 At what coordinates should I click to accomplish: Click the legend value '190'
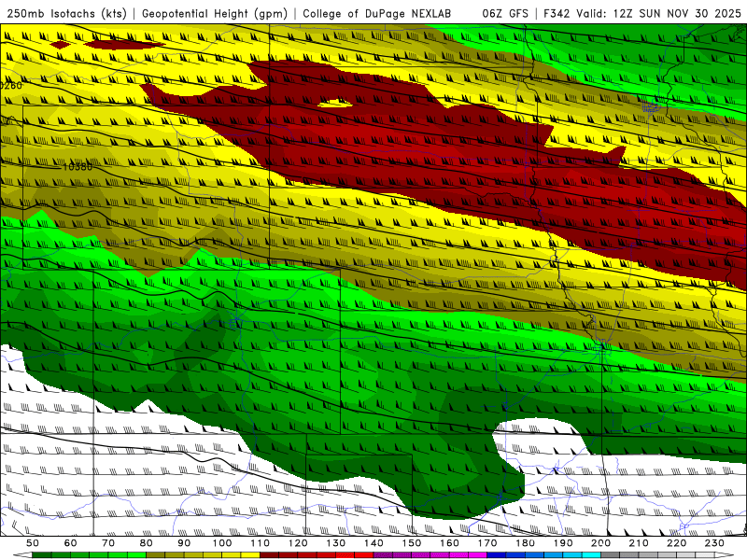[563, 543]
